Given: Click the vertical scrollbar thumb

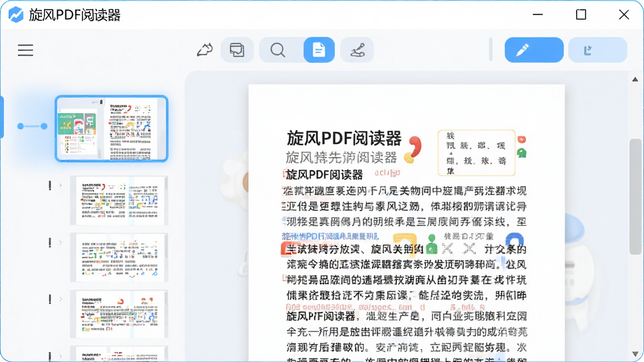Looking at the screenshot, I should pyautogui.click(x=635, y=197).
